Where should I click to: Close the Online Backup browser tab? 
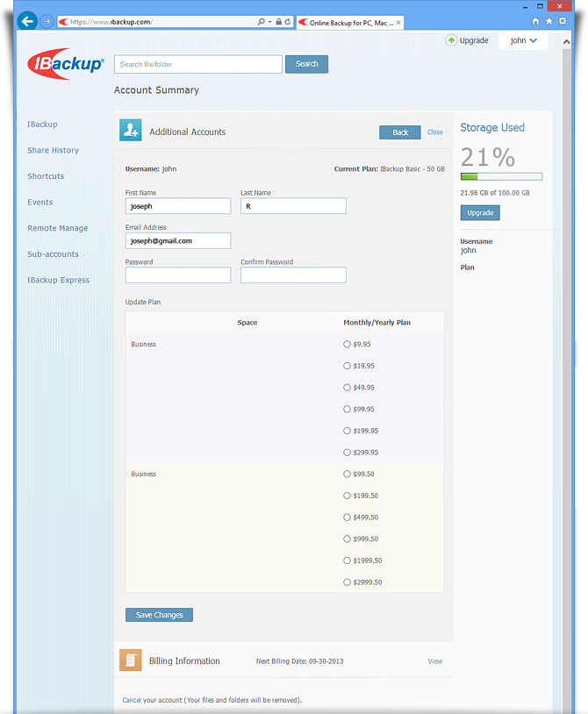click(x=398, y=22)
